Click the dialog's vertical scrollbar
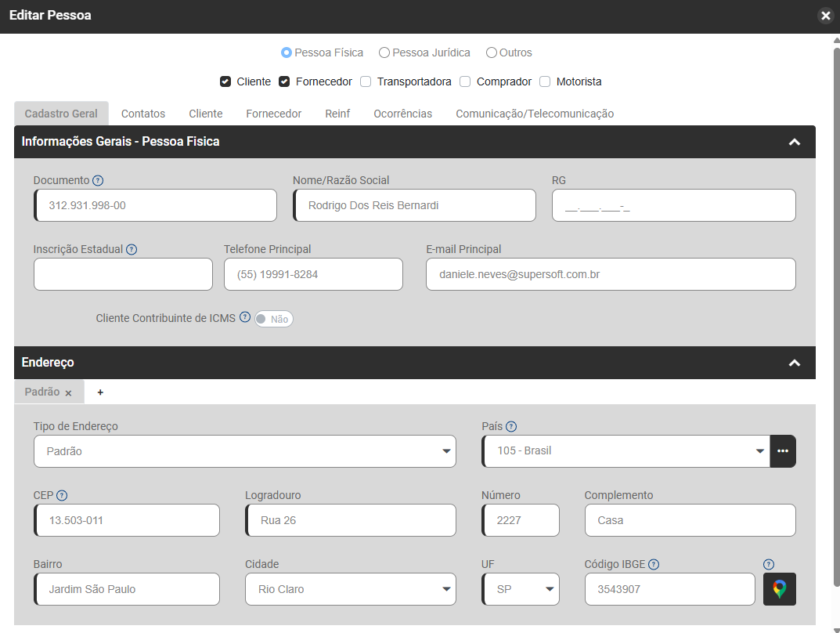The height and width of the screenshot is (633, 840). 836,316
